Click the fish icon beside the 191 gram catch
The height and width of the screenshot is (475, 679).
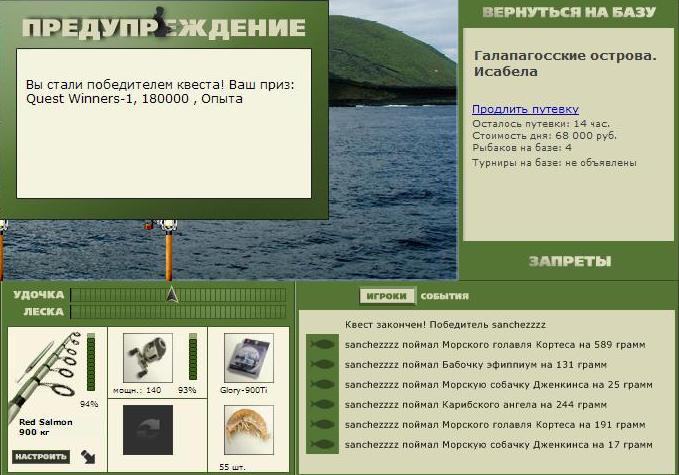[323, 424]
